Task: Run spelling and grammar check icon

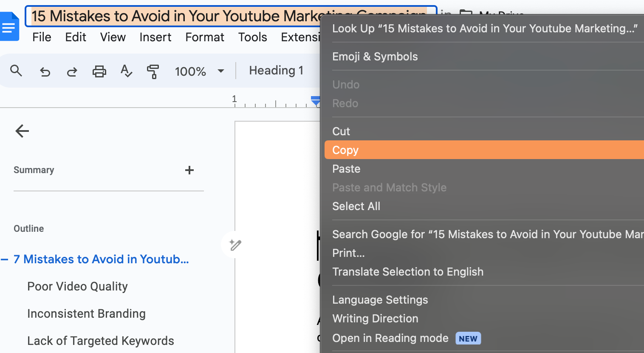Action: (x=126, y=71)
